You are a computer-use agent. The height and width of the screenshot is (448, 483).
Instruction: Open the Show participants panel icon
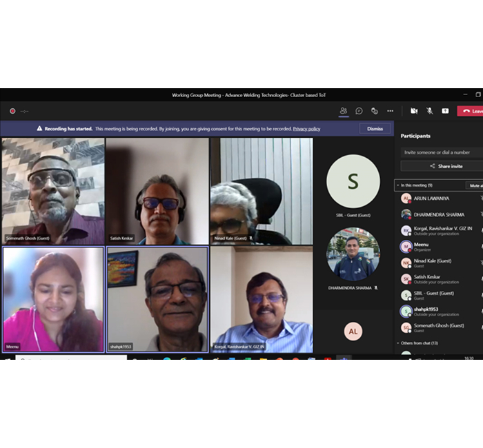pos(344,111)
